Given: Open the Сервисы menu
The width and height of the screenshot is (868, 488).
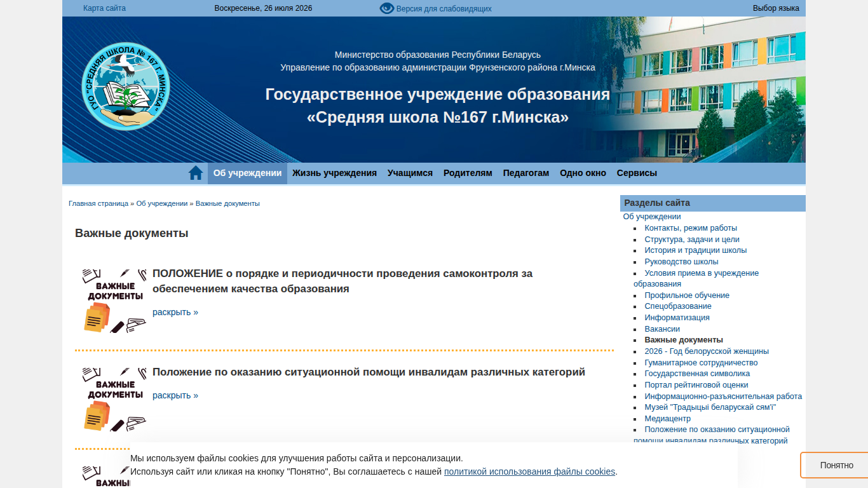Looking at the screenshot, I should click(x=637, y=173).
